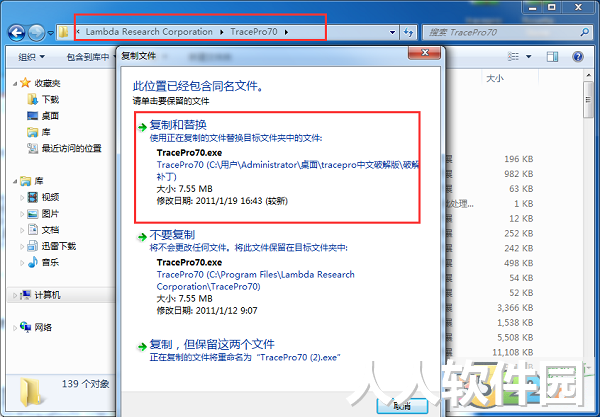
Task: Click the 982 KB size entry
Action: (x=518, y=174)
